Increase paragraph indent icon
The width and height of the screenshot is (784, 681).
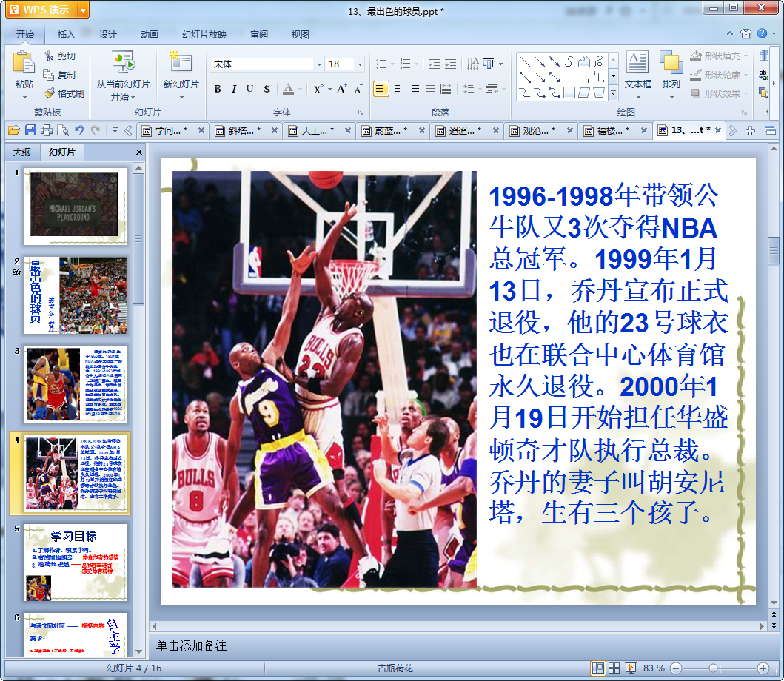click(451, 64)
